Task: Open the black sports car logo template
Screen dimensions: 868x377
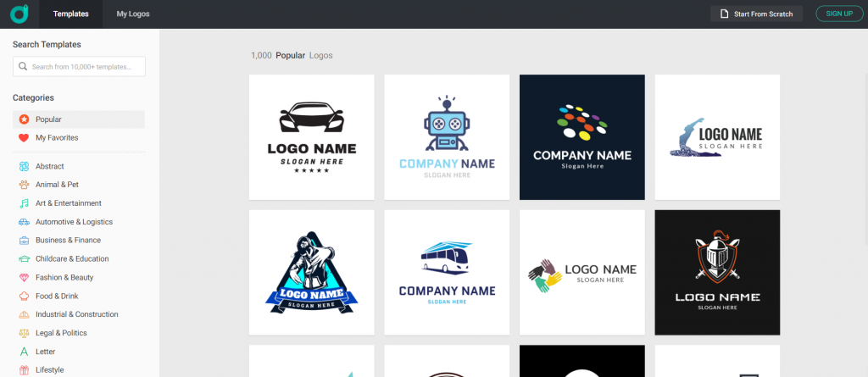Action: [x=312, y=137]
